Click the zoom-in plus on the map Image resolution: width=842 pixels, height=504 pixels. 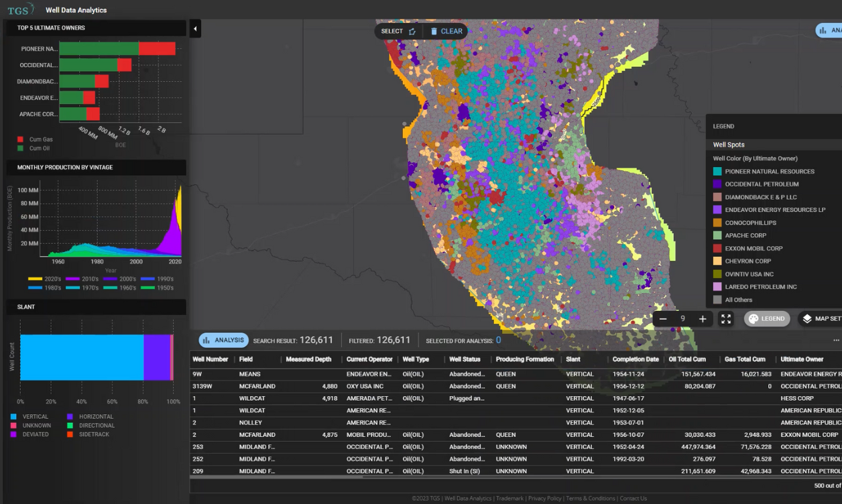(703, 318)
